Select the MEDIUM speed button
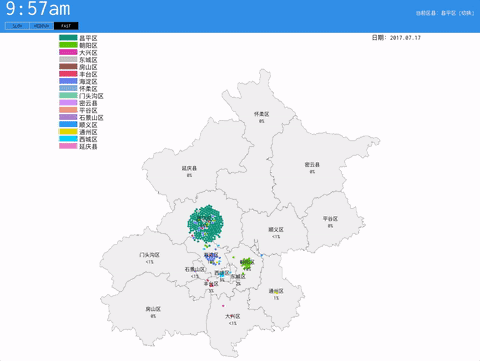Viewport: 480px width, 361px height. tap(41, 26)
